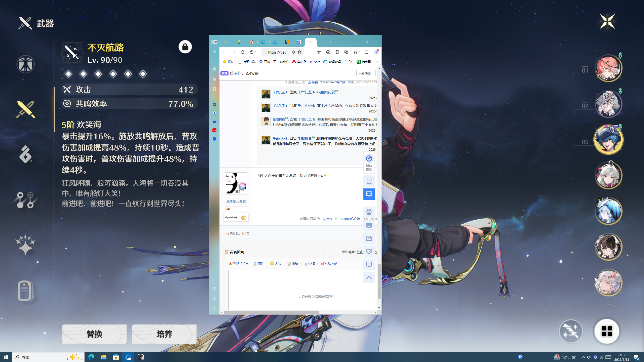Switch to the Baidu paw browser tab
The image size is (644, 362).
click(x=299, y=42)
